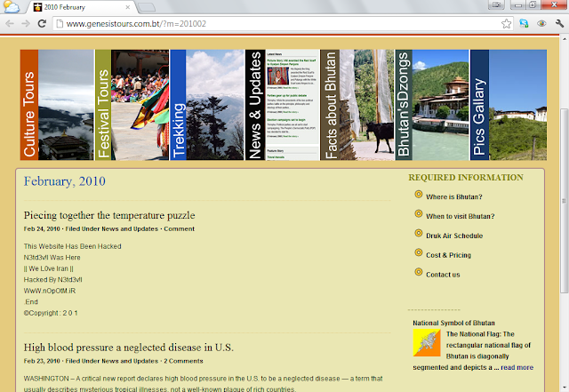
Task: Click the vertical scrollbar thumb
Action: click(x=565, y=200)
